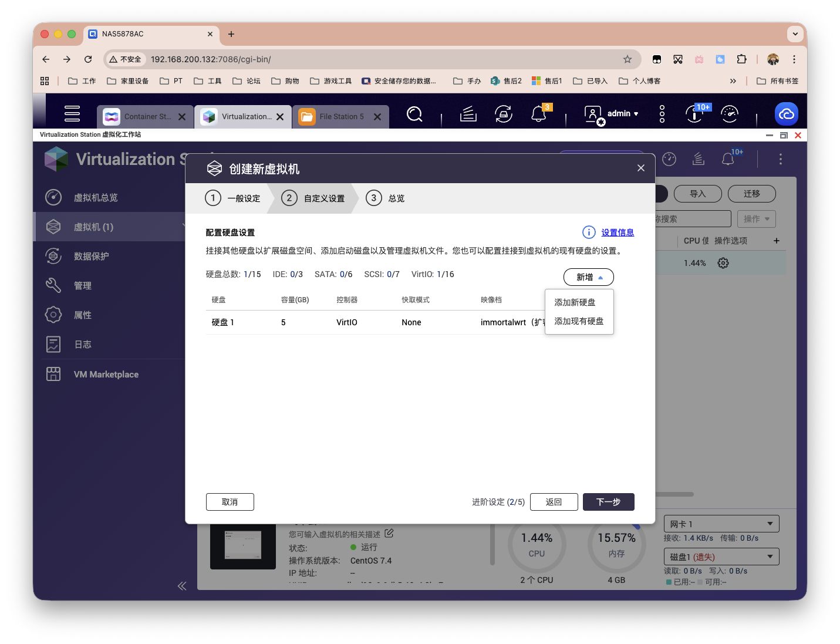Open the notifications bell showing 3 alerts

point(539,114)
